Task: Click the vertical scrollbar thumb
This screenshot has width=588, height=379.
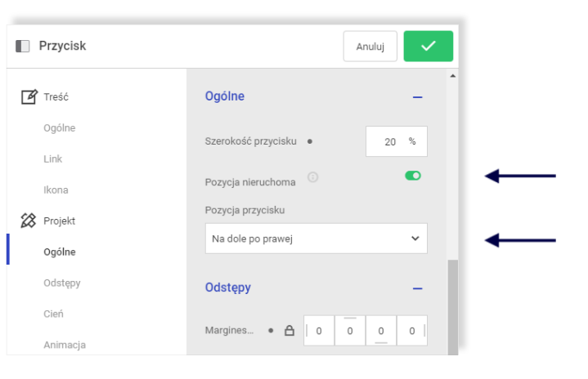Action: coord(452,307)
